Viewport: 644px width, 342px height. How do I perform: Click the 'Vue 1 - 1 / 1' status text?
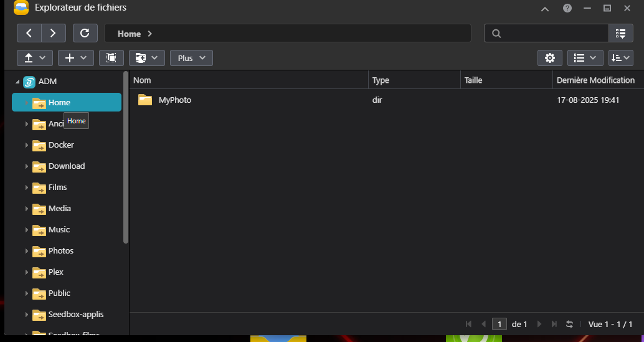coord(610,324)
